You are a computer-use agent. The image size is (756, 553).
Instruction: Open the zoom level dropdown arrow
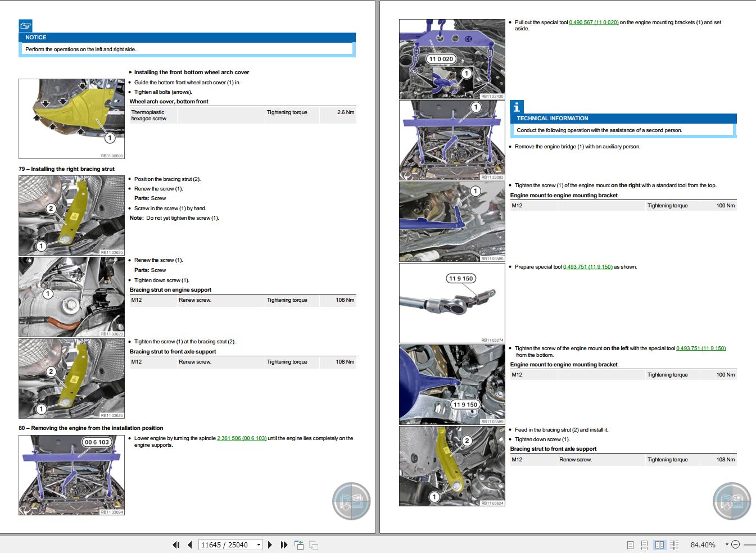point(726,544)
